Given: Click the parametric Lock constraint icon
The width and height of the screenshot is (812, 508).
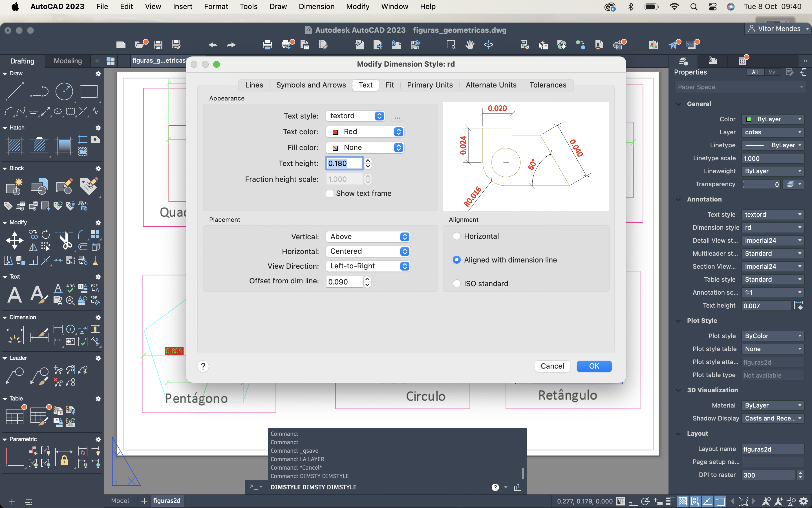Looking at the screenshot, I should click(64, 458).
